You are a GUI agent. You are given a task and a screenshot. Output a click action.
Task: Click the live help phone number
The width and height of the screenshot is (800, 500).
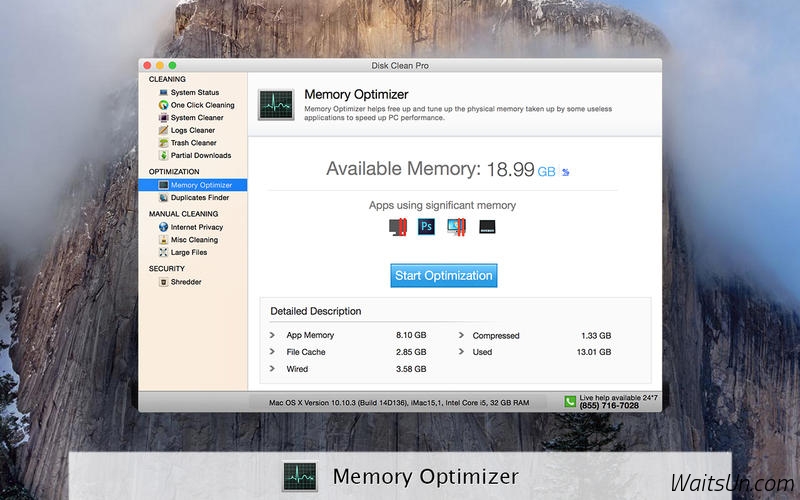[x=609, y=406]
